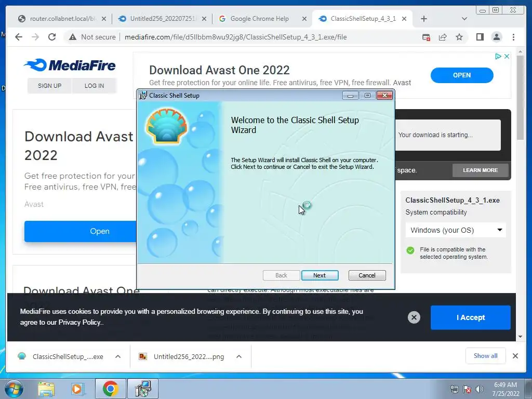532x399 pixels.
Task: Click the address bar URL
Action: [235, 37]
